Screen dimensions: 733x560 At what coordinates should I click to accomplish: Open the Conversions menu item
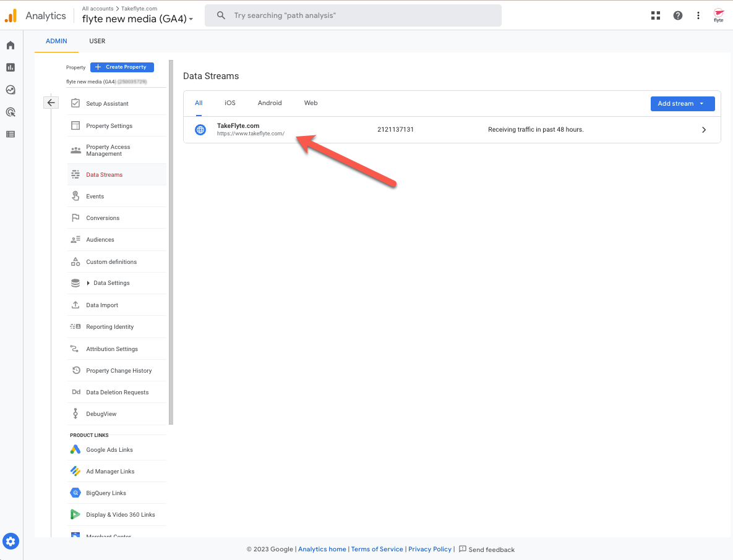(117, 218)
